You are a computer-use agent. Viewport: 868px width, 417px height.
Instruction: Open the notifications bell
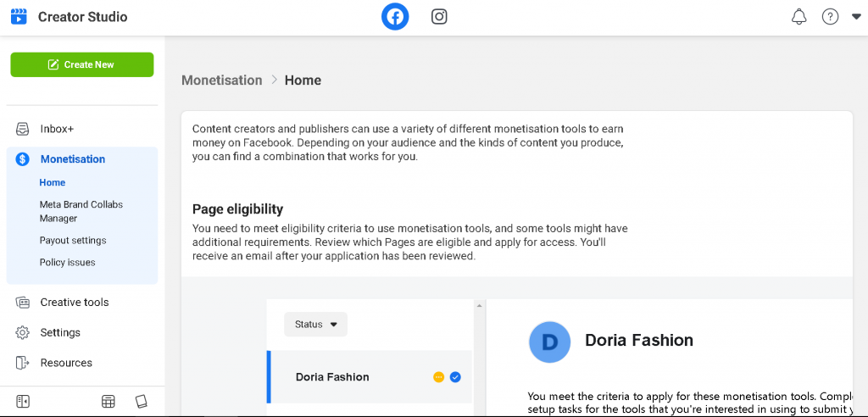(798, 17)
